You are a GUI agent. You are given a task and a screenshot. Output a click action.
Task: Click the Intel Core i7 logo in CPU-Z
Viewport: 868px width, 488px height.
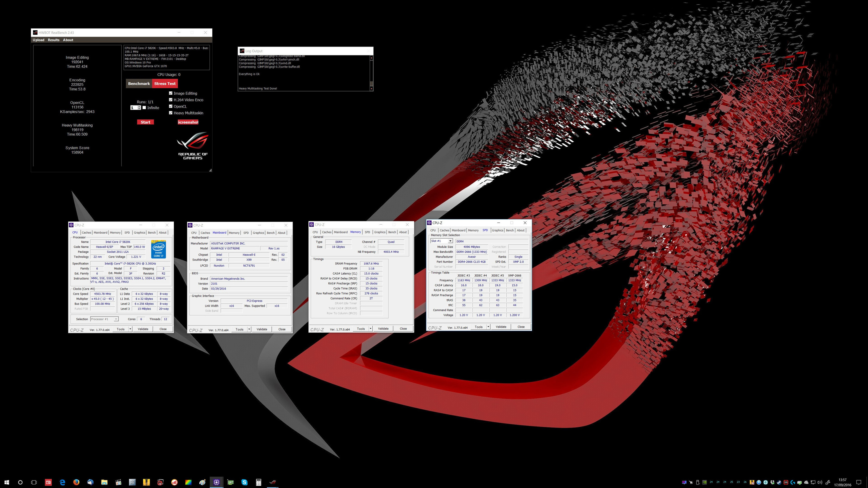click(158, 249)
